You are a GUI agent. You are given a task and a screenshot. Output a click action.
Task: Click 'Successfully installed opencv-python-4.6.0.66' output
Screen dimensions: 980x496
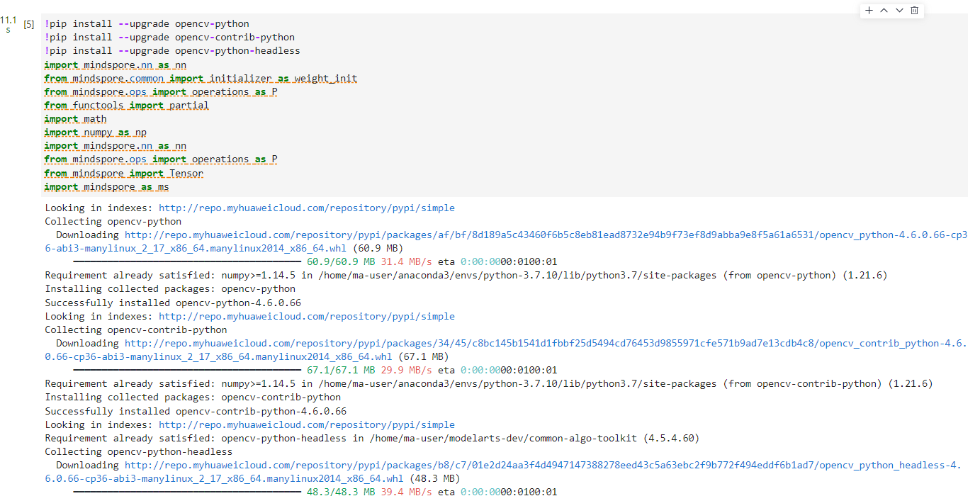(173, 303)
